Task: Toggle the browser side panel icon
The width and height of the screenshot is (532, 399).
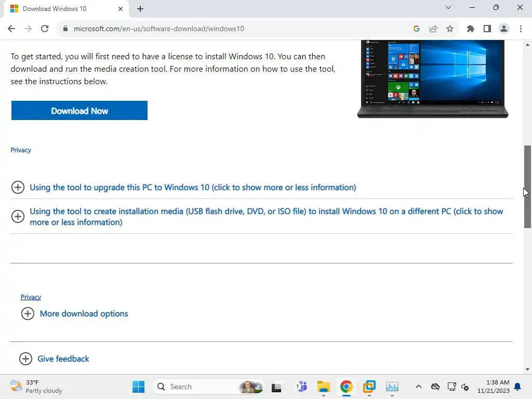Action: (487, 29)
